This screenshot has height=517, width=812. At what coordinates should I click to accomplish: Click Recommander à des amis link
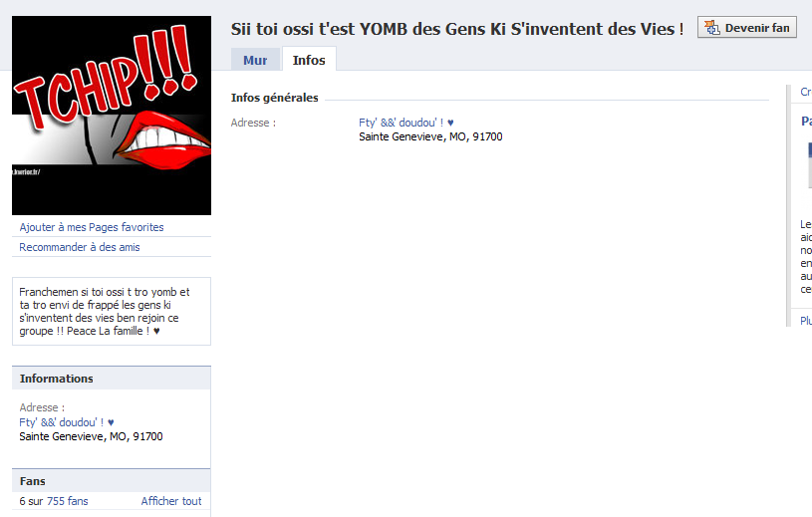point(80,247)
